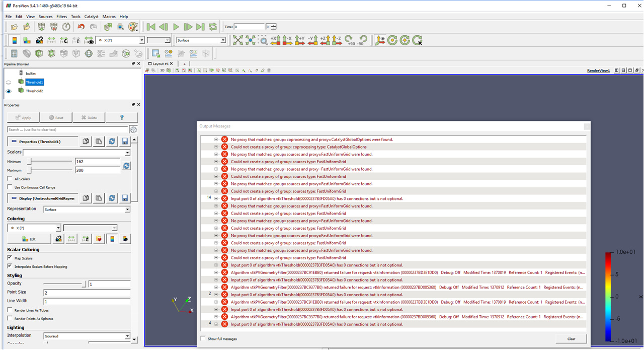The height and width of the screenshot is (350, 644).
Task: Open the Coloring array dropdown in Properties
Action: [34, 228]
